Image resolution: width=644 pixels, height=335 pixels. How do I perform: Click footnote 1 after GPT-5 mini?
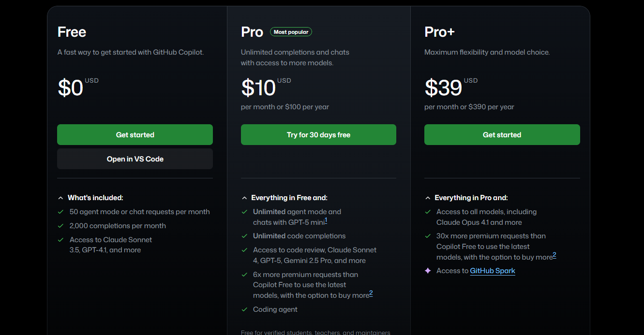point(326,220)
